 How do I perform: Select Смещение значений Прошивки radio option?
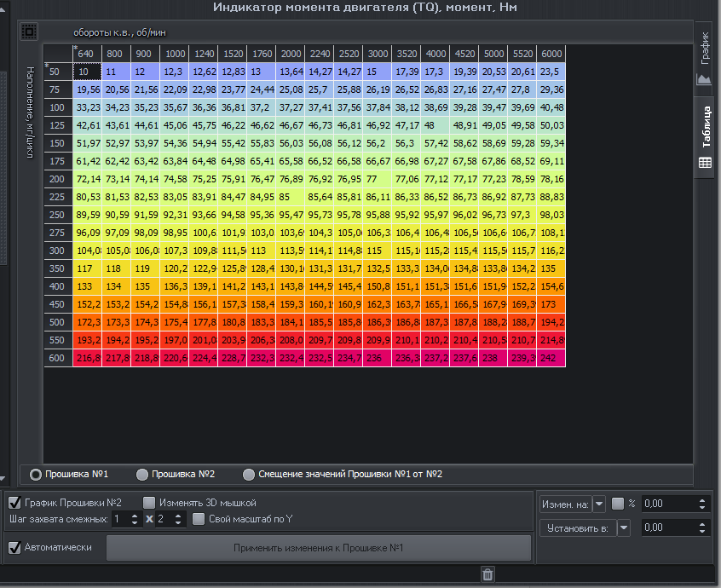249,474
